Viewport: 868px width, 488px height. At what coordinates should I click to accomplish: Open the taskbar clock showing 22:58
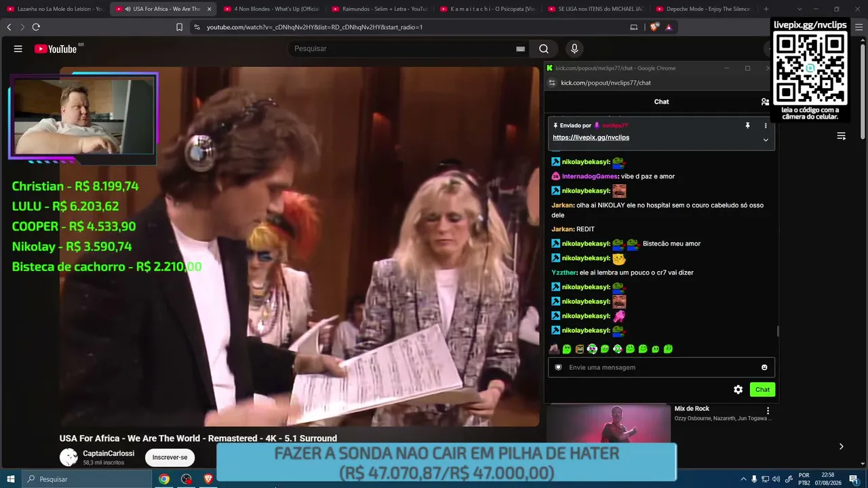pos(827,479)
